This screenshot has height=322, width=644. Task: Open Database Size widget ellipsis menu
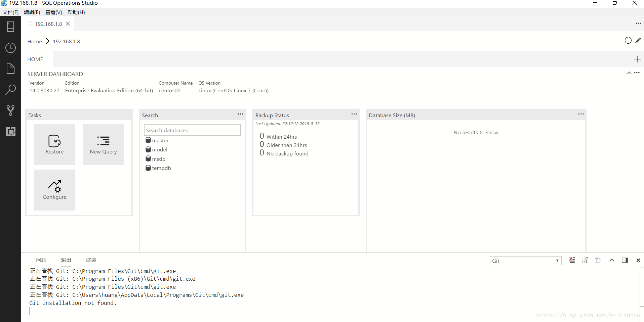(x=581, y=114)
